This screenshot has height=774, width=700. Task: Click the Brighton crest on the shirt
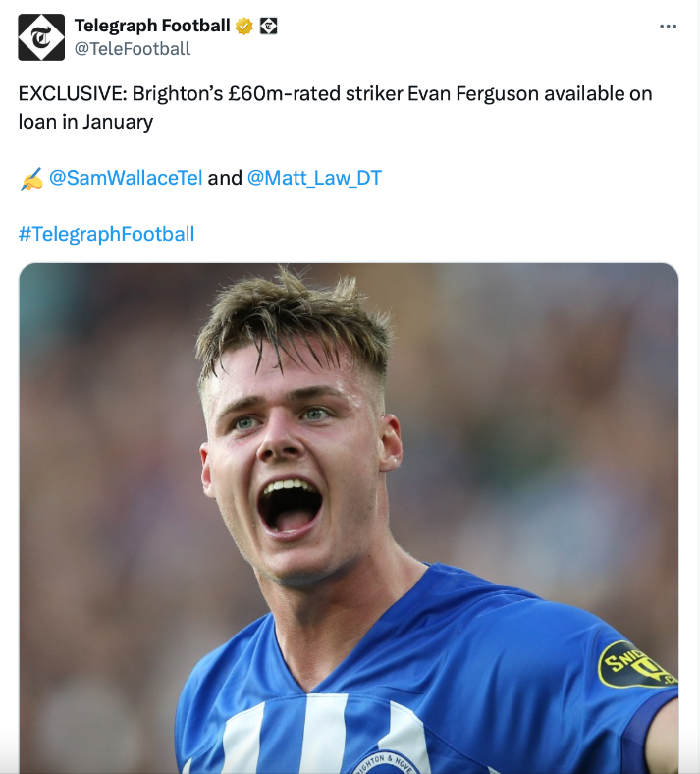point(386,762)
